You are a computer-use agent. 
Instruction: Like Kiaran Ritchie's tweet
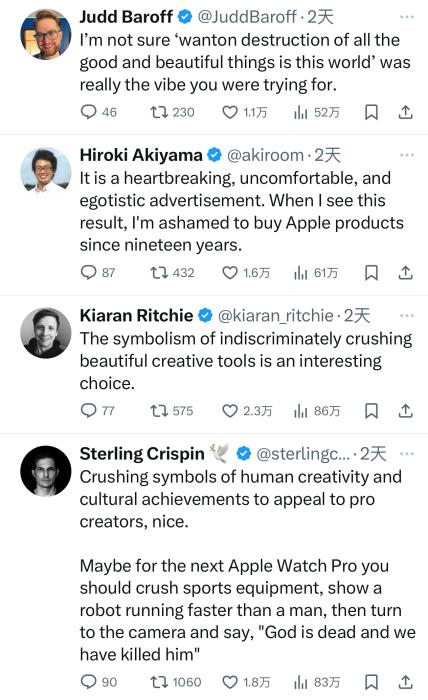pos(230,411)
